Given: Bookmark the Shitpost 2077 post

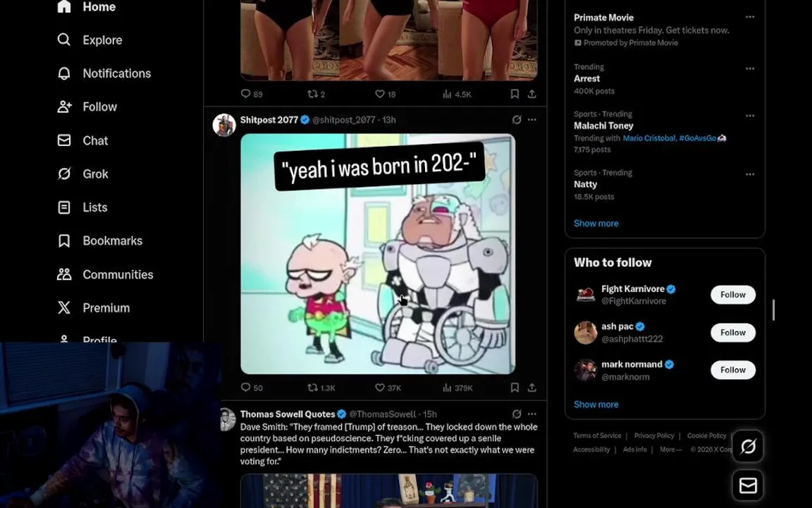Looking at the screenshot, I should point(515,388).
